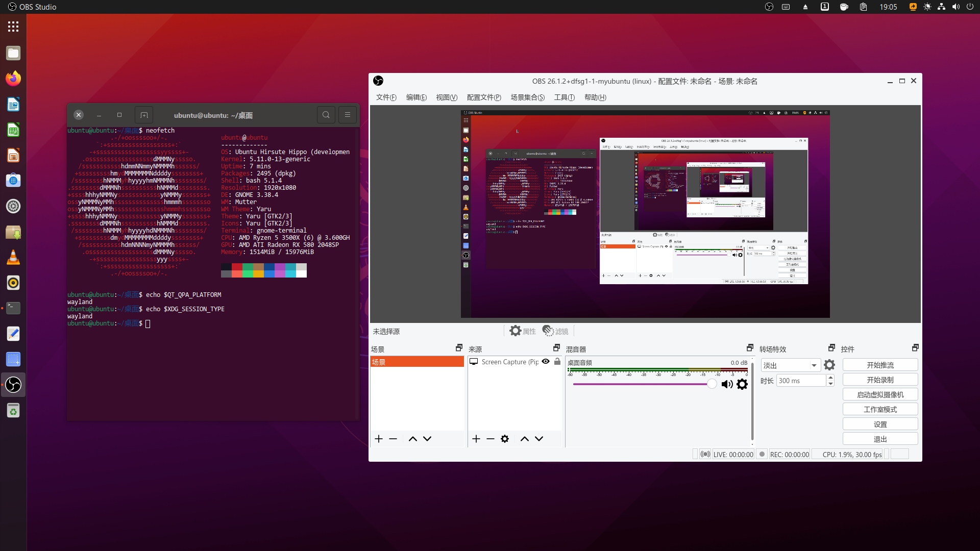Screen dimensions: 980x551
Task: Open the 视图(V) menu
Action: coord(447,97)
